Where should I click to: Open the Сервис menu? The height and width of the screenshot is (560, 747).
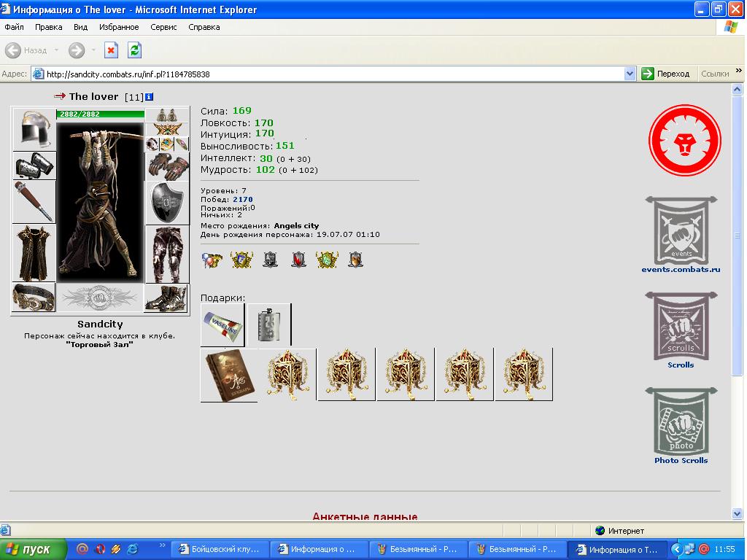pyautogui.click(x=163, y=27)
